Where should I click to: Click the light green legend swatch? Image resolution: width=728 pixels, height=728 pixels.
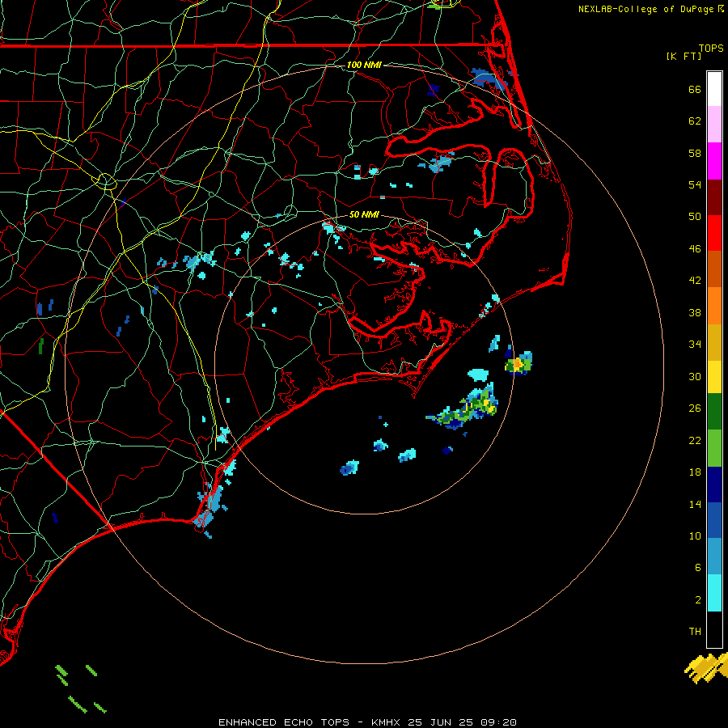[714, 448]
